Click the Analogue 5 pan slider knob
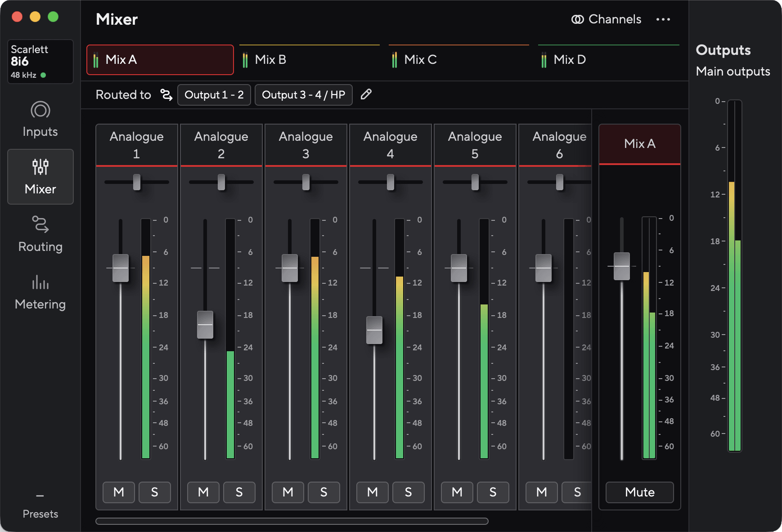The image size is (782, 532). 475,182
